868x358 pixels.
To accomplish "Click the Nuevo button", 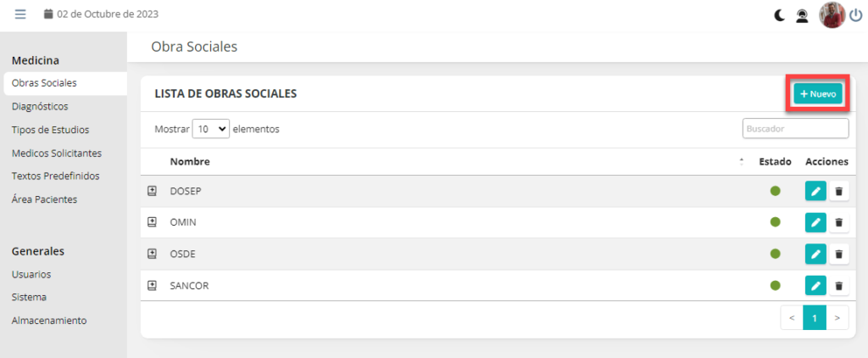I will pos(818,94).
